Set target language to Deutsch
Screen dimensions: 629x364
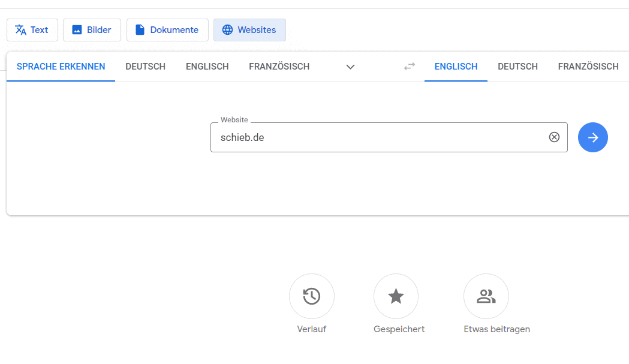coord(517,67)
